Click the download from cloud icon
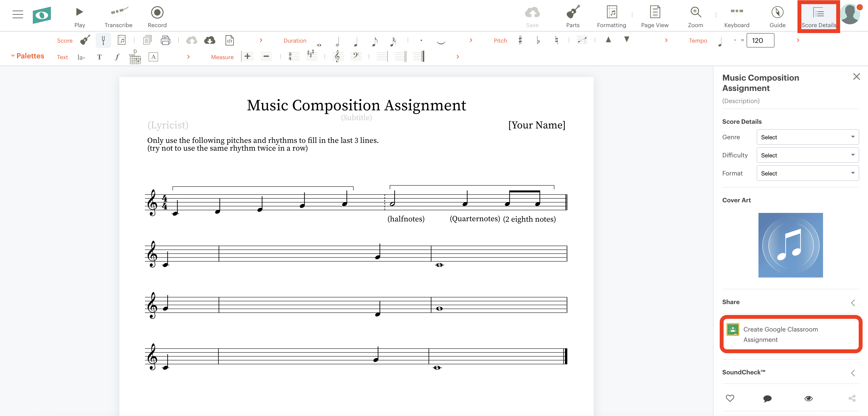Image resolution: width=868 pixels, height=416 pixels. point(210,41)
